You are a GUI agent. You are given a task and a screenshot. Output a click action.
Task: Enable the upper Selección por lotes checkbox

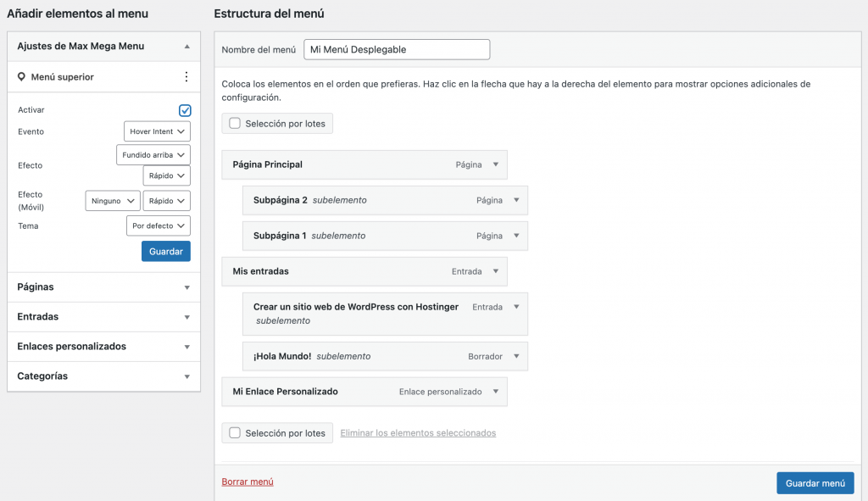point(234,123)
